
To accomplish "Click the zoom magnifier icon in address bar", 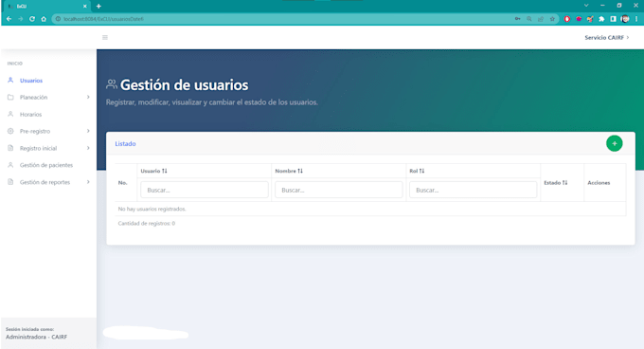I will coord(529,19).
